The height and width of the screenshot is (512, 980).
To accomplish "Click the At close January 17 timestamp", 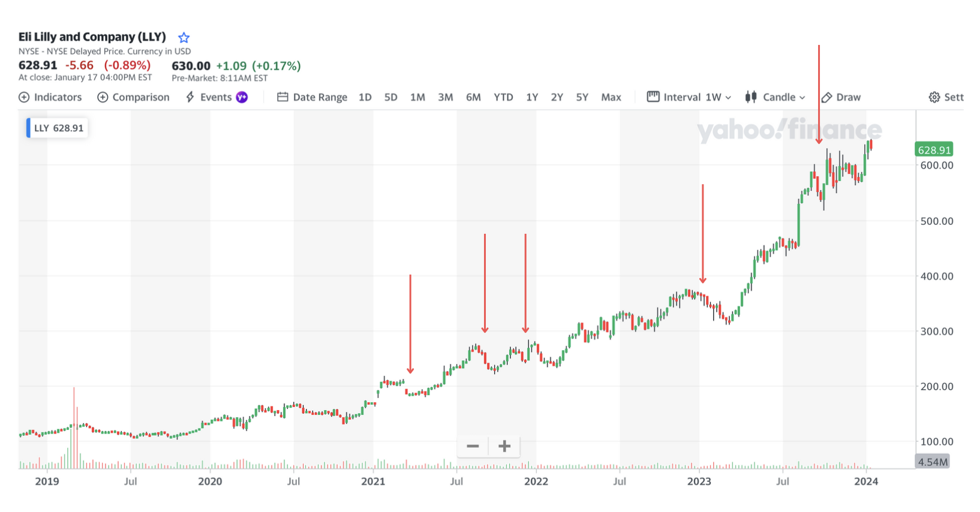I will [85, 77].
